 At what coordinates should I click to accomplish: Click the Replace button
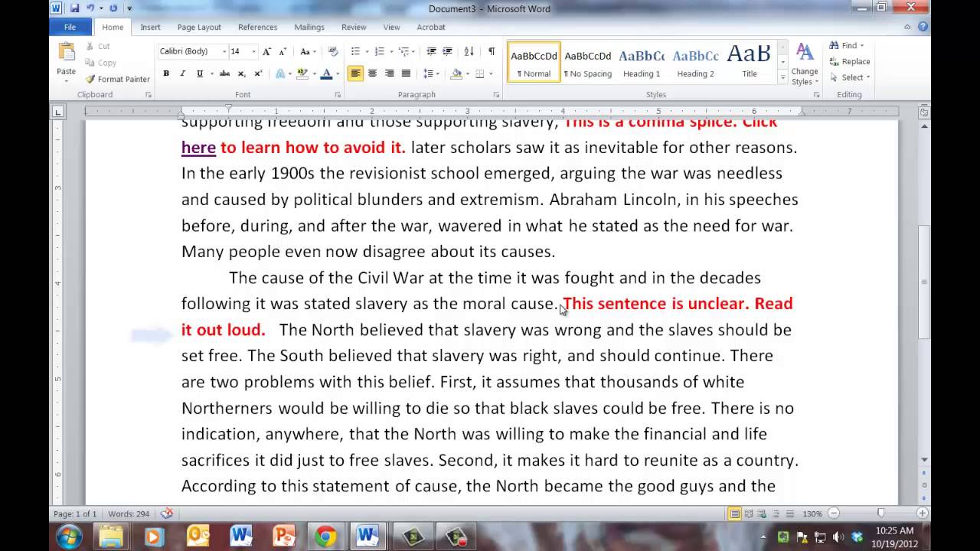pyautogui.click(x=850, y=61)
